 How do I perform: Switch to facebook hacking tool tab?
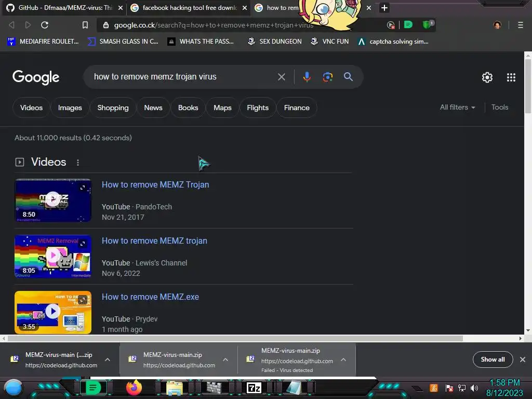pos(189,7)
